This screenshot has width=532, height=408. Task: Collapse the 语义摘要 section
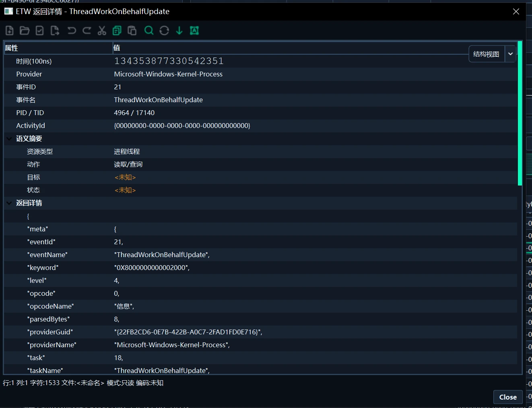[9, 138]
